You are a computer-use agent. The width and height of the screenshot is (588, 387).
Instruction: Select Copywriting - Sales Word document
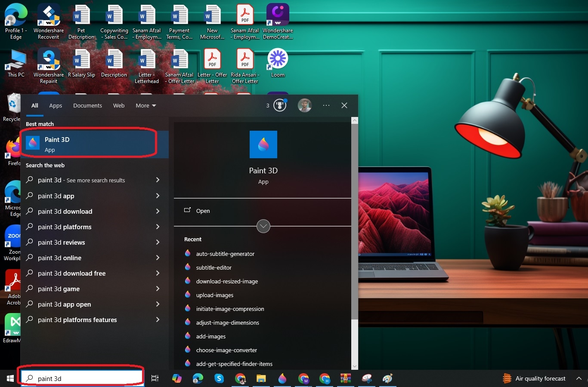point(114,21)
